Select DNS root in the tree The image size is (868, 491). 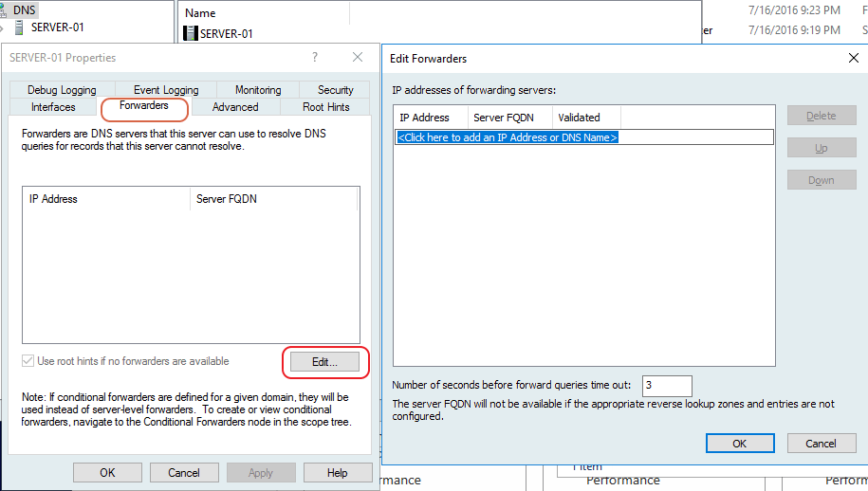25,9
